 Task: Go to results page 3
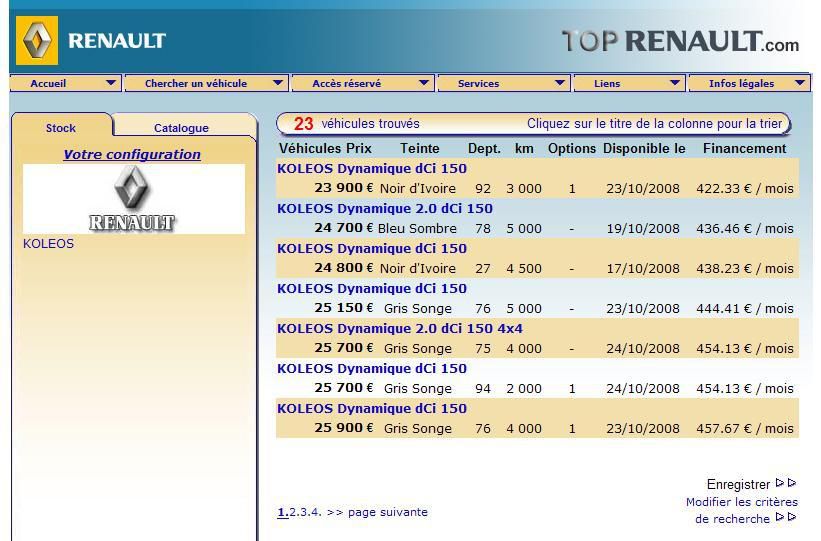(x=304, y=512)
